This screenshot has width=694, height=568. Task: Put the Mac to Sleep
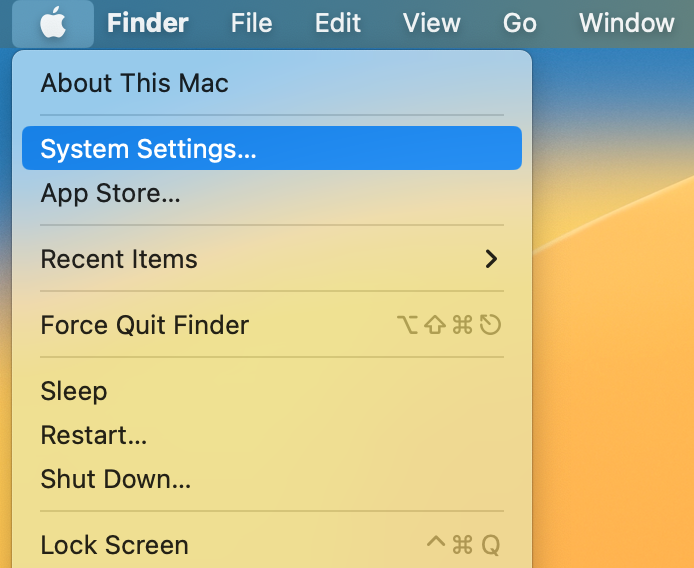272,391
